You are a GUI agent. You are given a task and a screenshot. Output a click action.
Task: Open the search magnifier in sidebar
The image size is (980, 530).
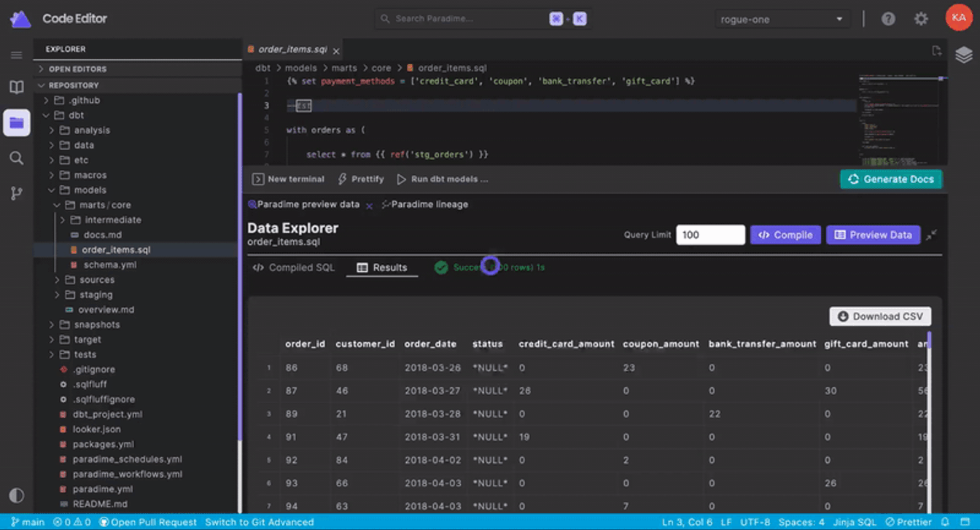pyautogui.click(x=16, y=158)
